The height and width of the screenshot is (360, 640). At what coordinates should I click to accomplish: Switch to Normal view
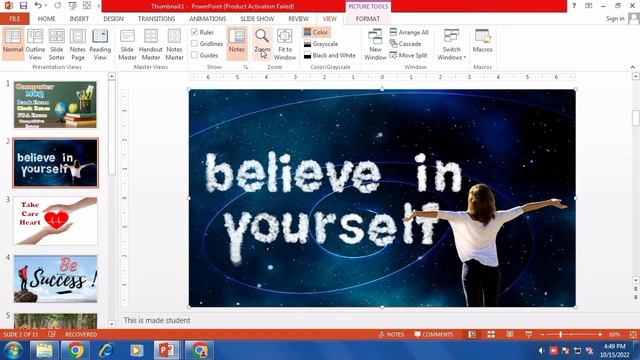tap(13, 44)
